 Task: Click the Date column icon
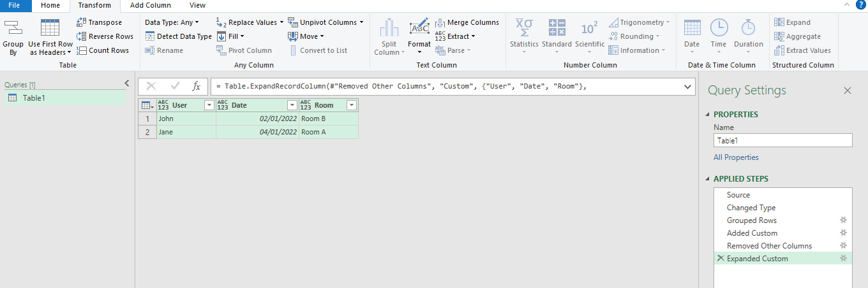coord(692,28)
